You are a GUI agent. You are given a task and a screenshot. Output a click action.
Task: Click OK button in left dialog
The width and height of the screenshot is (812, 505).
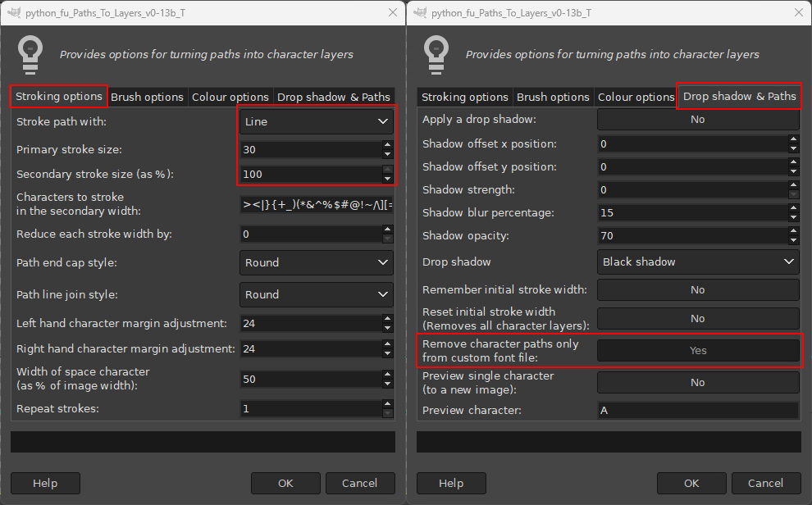click(286, 483)
